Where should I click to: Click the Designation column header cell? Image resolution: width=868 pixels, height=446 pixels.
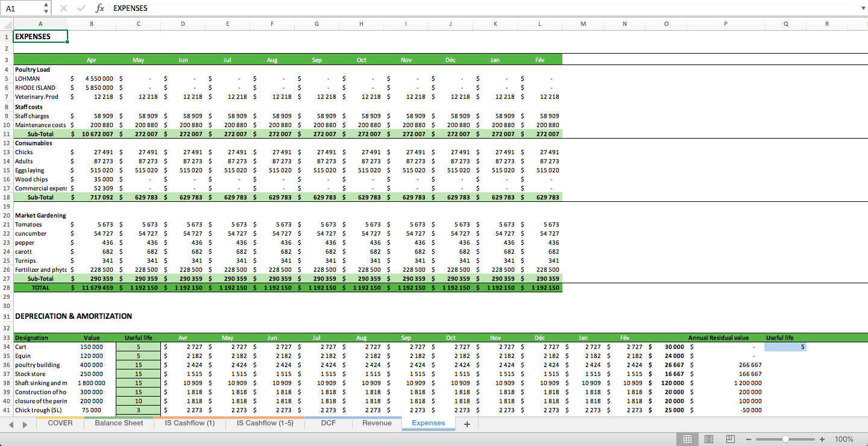point(40,338)
